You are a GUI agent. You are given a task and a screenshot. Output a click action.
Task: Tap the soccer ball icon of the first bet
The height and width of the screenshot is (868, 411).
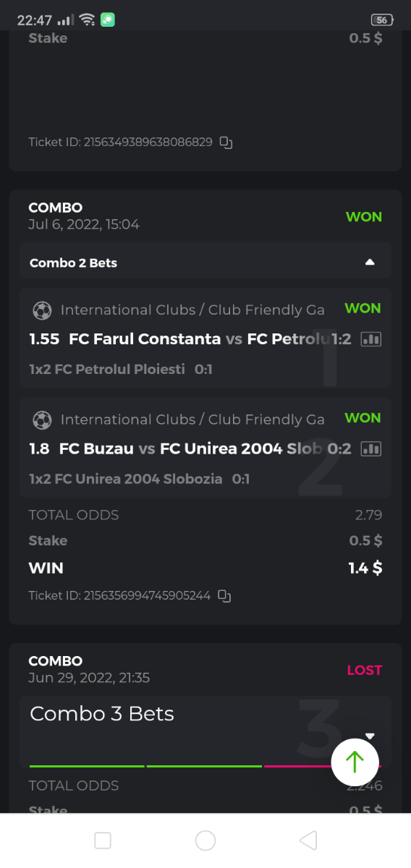(x=42, y=310)
